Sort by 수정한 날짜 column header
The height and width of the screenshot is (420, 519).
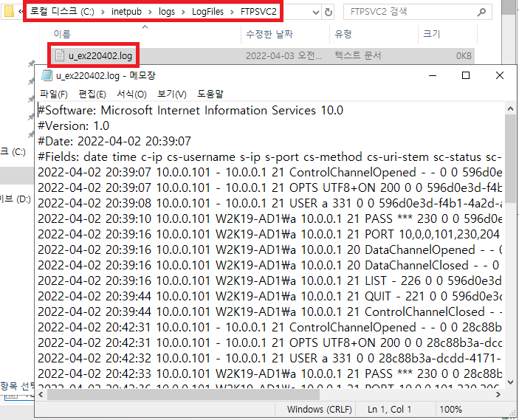[269, 34]
